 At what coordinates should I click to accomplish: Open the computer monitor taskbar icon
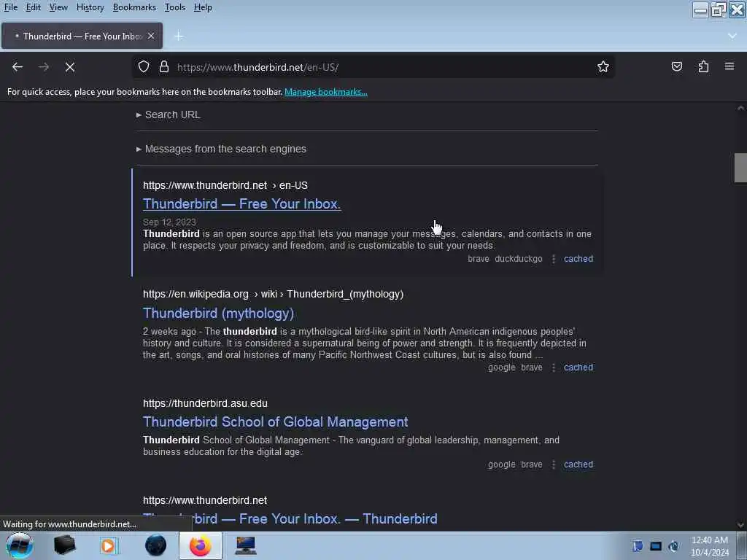(245, 545)
